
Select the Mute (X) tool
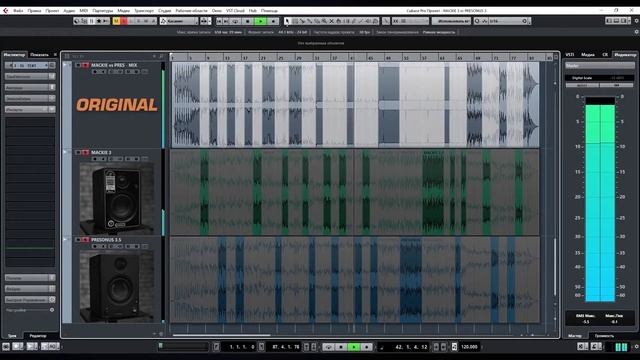click(x=331, y=21)
